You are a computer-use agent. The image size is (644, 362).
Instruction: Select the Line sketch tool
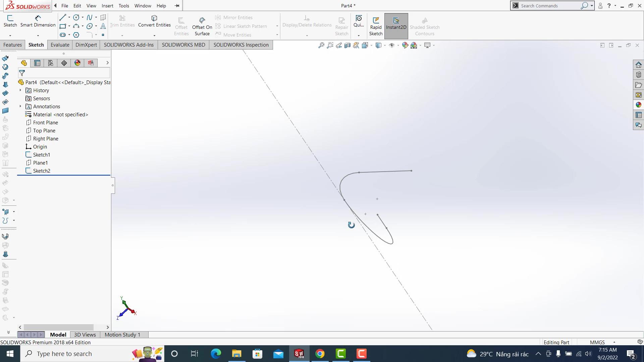click(63, 17)
